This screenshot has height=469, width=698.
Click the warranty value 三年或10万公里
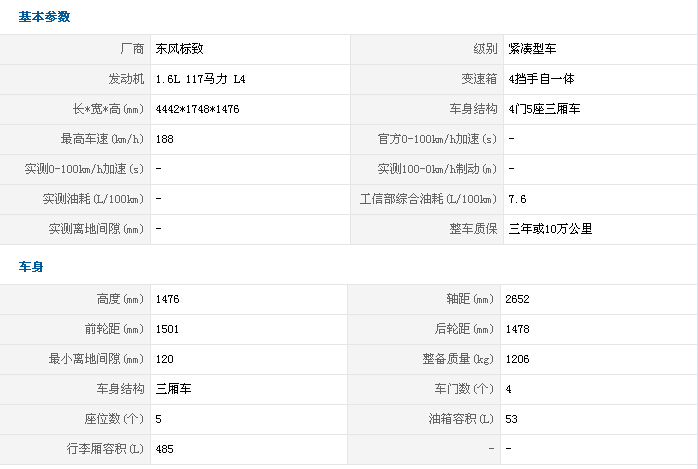[x=550, y=229]
